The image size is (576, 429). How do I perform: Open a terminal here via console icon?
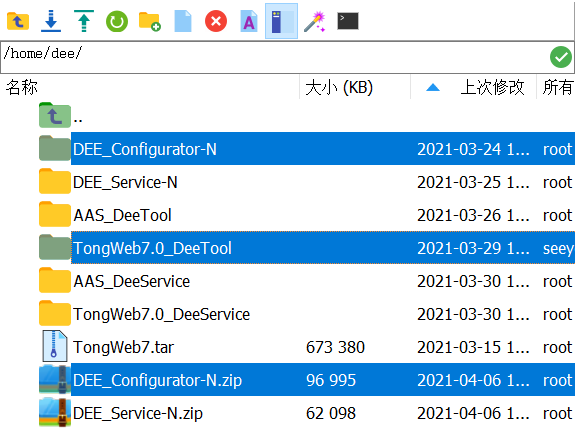point(348,21)
